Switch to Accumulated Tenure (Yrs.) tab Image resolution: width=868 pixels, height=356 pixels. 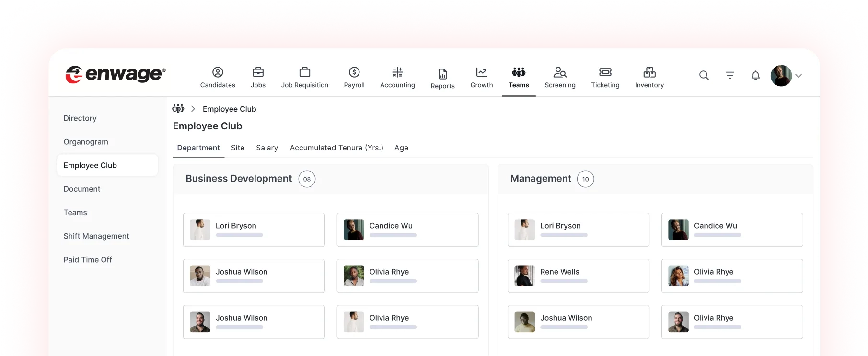pos(336,148)
